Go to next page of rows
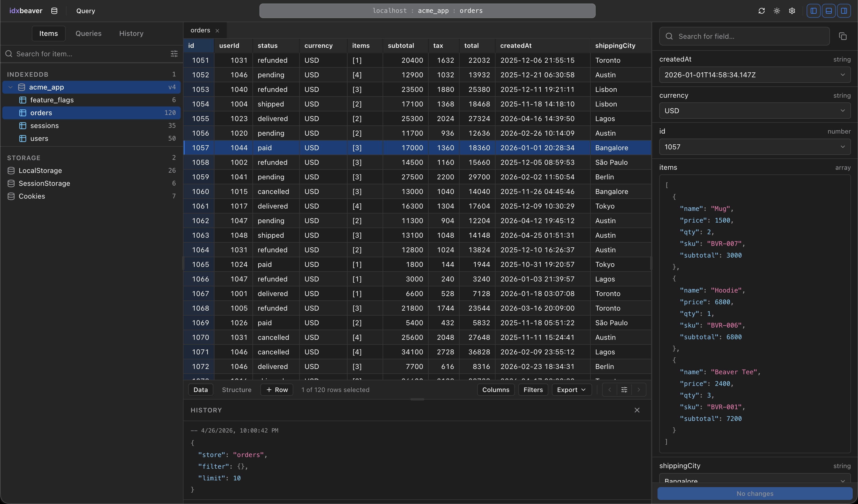 pos(639,390)
